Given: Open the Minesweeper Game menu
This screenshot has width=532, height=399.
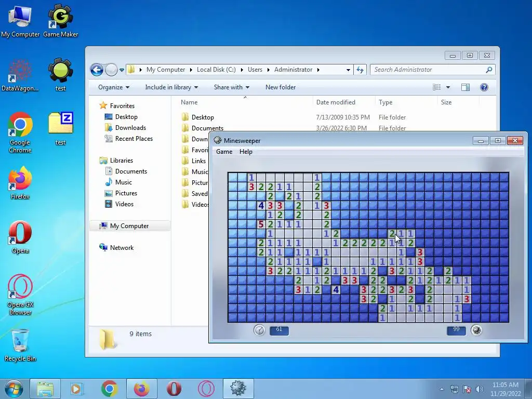Looking at the screenshot, I should (x=224, y=152).
